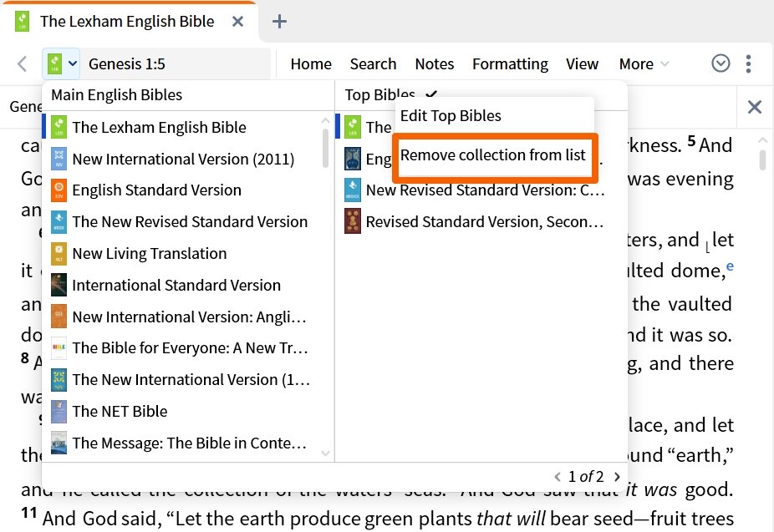Click the Lexham icon in Top Bibles list
774x532 pixels.
pos(353,127)
